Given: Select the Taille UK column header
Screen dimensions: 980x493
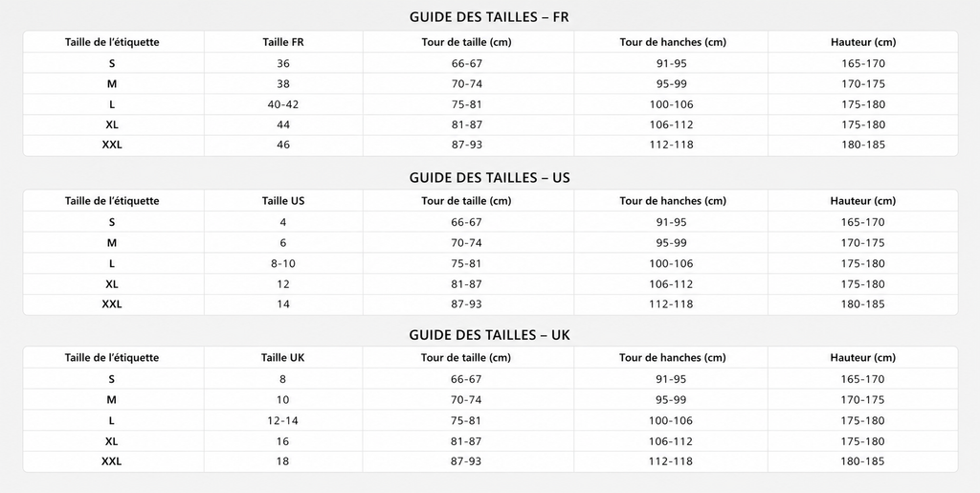Looking at the screenshot, I should [x=283, y=358].
